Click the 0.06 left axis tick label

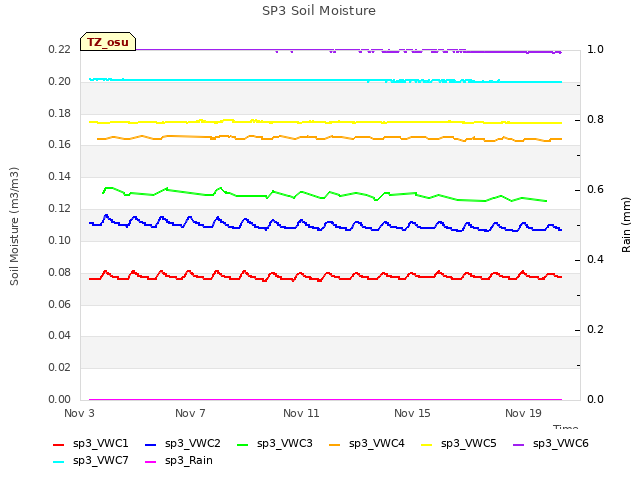[x=60, y=304]
